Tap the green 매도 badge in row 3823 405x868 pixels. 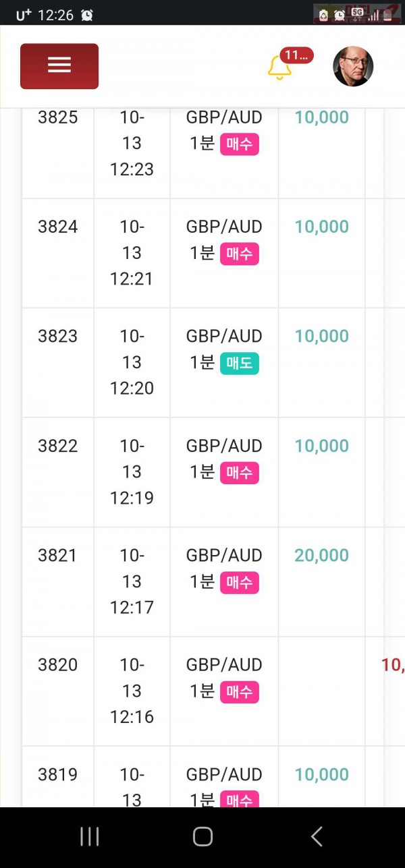tap(240, 364)
